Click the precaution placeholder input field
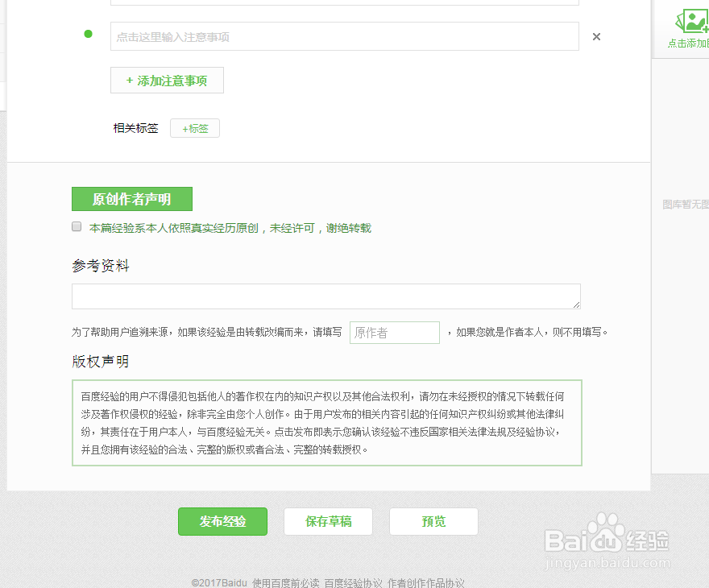Image resolution: width=709 pixels, height=588 pixels. [x=344, y=36]
